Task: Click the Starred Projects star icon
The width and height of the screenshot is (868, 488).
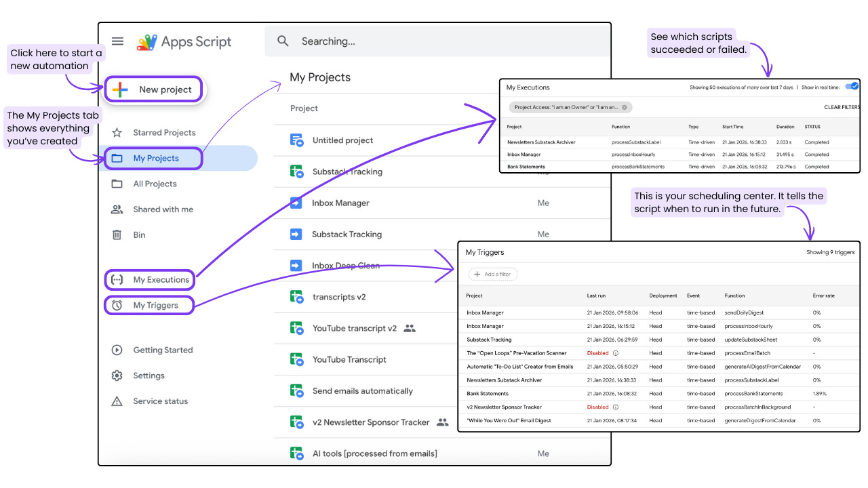Action: [x=117, y=133]
